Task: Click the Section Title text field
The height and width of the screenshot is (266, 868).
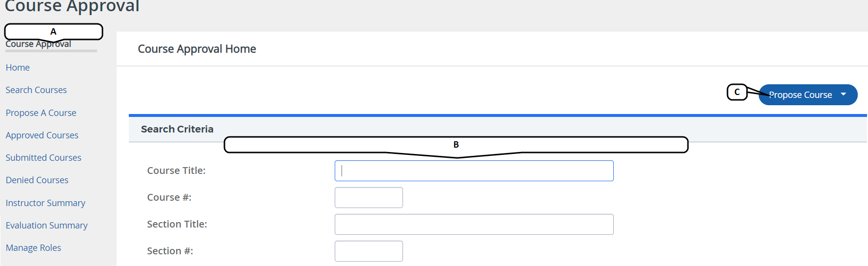Action: tap(474, 225)
